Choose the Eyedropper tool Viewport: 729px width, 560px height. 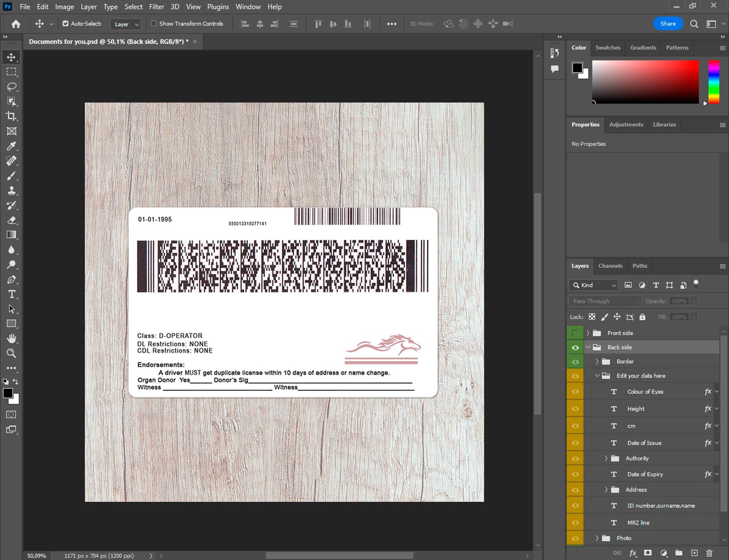coord(11,146)
